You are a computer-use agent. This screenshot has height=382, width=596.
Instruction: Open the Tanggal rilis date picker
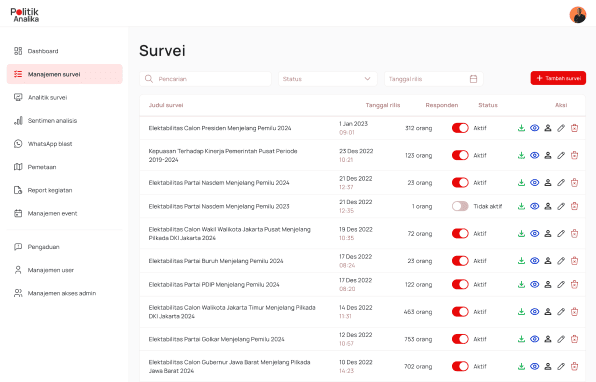(434, 79)
